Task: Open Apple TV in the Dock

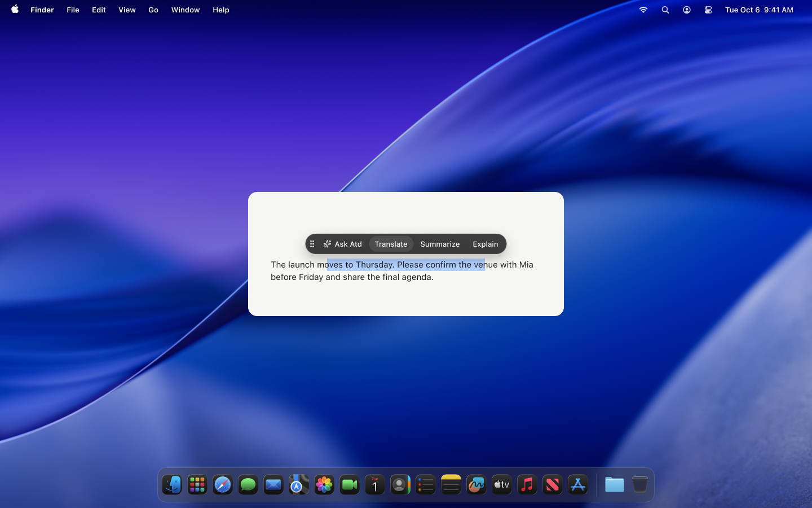Action: [x=502, y=485]
